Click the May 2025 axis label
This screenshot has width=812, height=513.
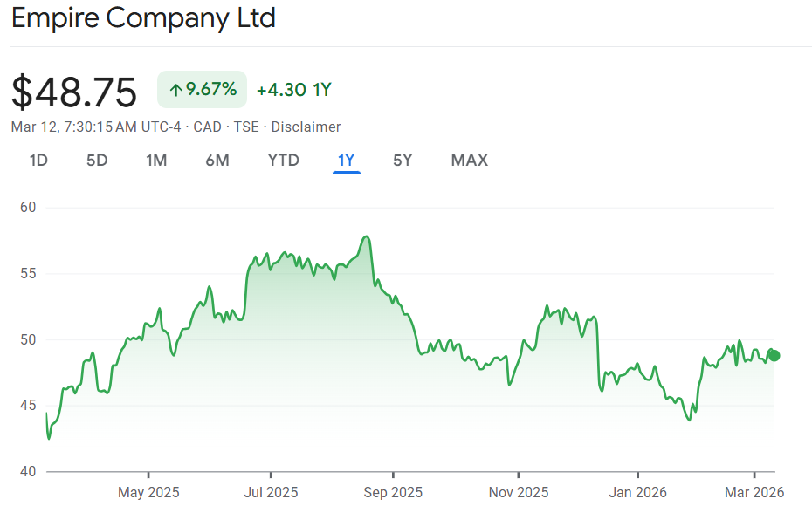pyautogui.click(x=148, y=493)
